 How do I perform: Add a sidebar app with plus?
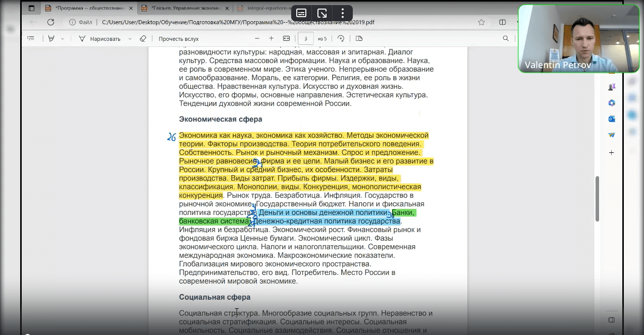[611, 152]
